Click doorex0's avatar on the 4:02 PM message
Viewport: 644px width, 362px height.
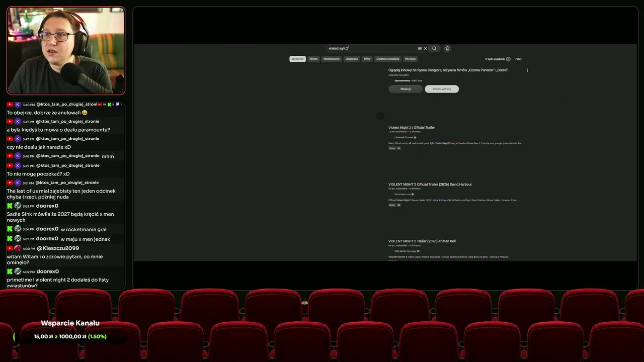click(x=18, y=271)
